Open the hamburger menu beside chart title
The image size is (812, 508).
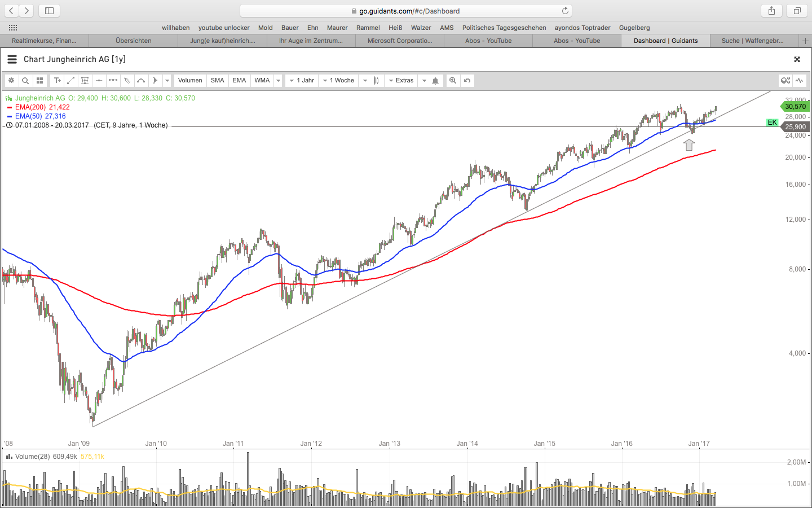pos(12,59)
